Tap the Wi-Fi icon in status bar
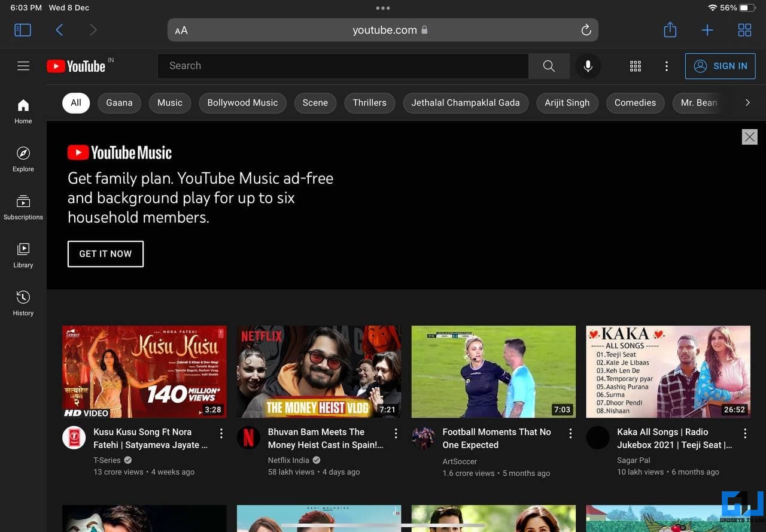766x532 pixels. (x=712, y=8)
